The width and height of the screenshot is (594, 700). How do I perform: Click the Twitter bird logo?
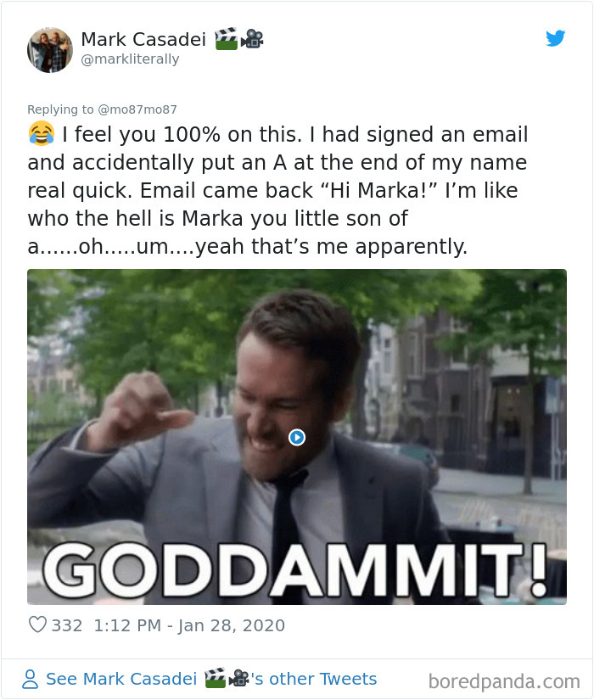pos(557,38)
